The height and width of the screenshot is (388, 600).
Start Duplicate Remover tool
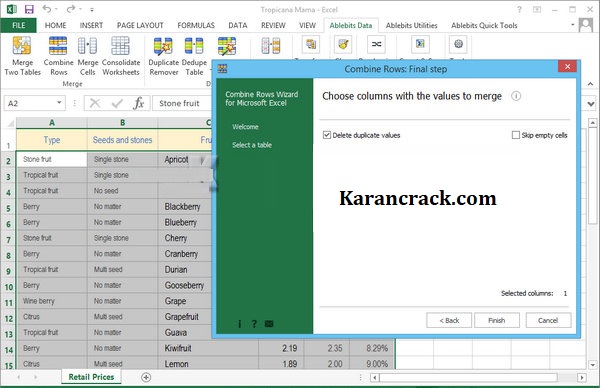click(x=163, y=56)
